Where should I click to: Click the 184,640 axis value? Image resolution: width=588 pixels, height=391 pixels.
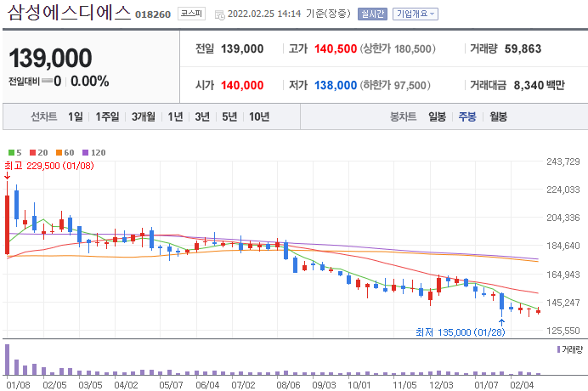pos(563,246)
